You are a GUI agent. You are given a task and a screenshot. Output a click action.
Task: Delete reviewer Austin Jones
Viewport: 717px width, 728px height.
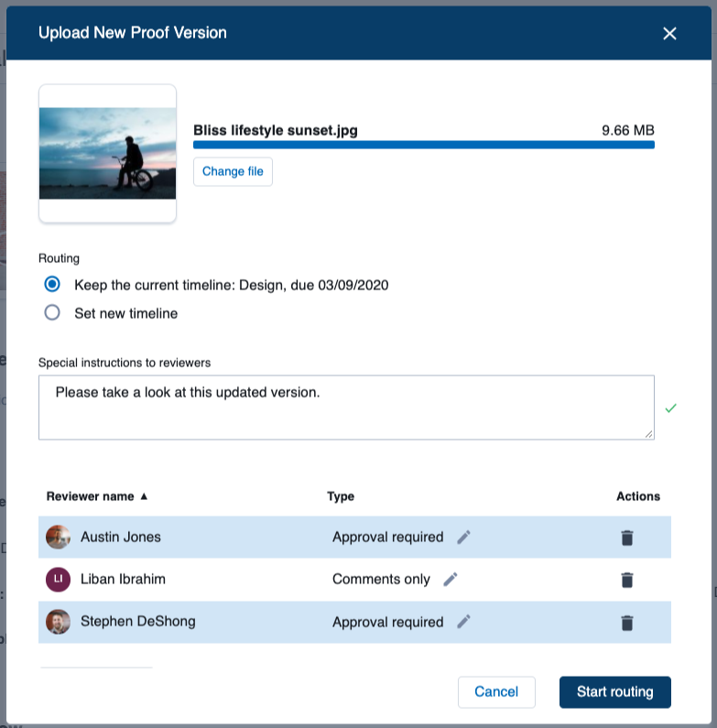click(627, 538)
